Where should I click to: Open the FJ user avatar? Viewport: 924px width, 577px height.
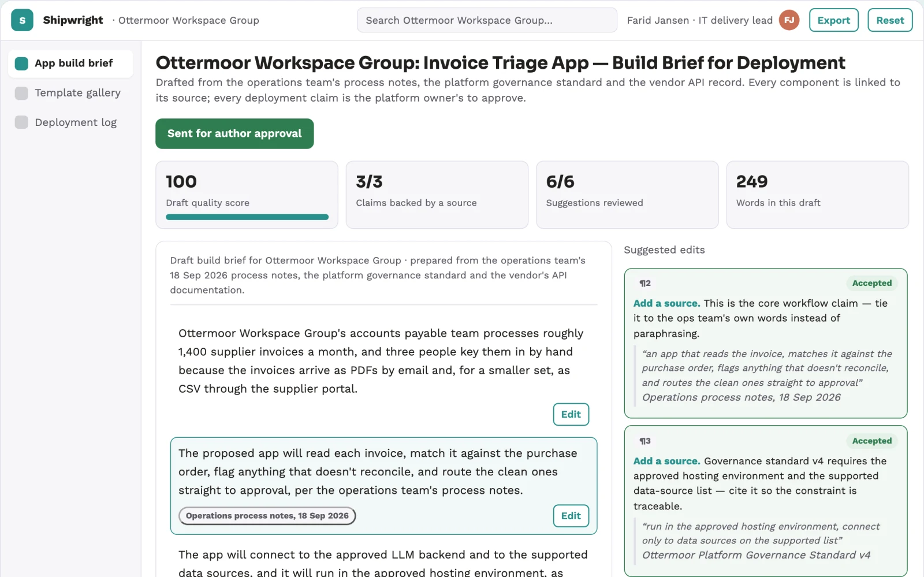click(x=789, y=20)
